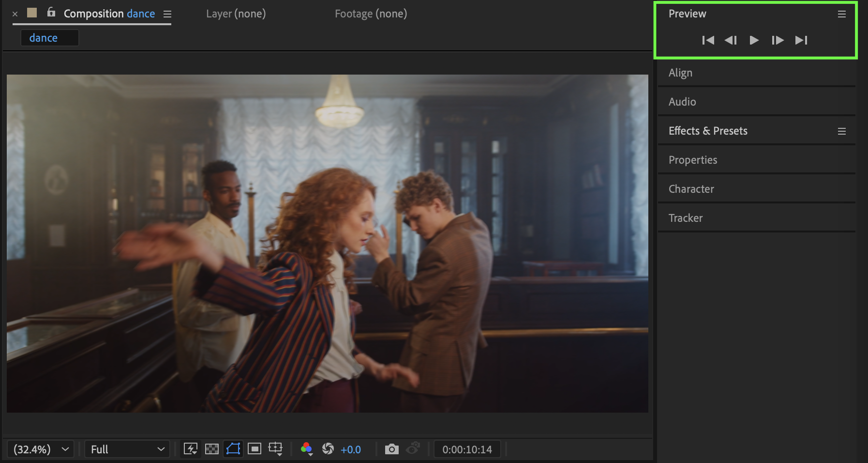Switch to the Footage (none) tab

371,14
